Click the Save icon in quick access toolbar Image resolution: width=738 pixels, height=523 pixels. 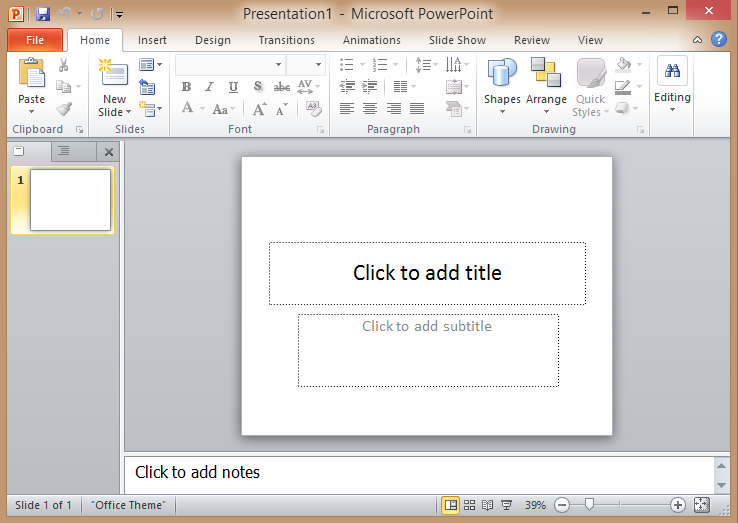click(x=43, y=14)
